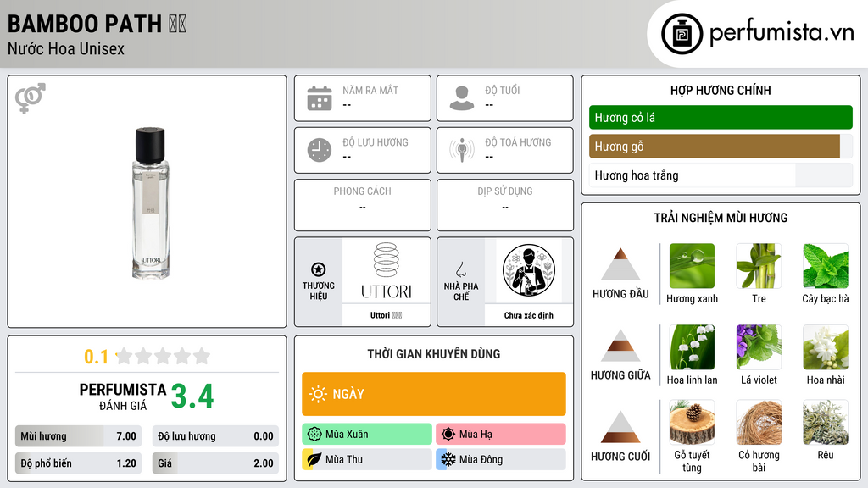
Task: Click the Trải nghiệm mùi hương heading
Action: pyautogui.click(x=721, y=218)
